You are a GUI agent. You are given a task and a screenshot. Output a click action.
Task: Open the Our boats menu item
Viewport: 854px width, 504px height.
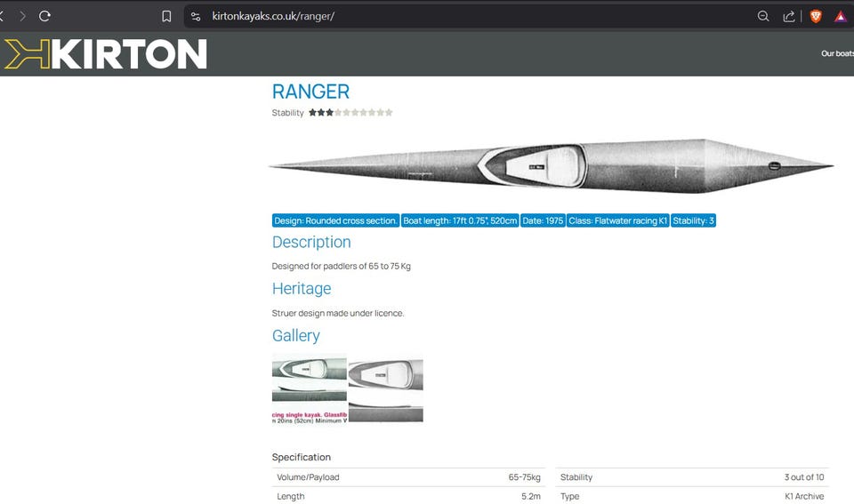point(837,53)
